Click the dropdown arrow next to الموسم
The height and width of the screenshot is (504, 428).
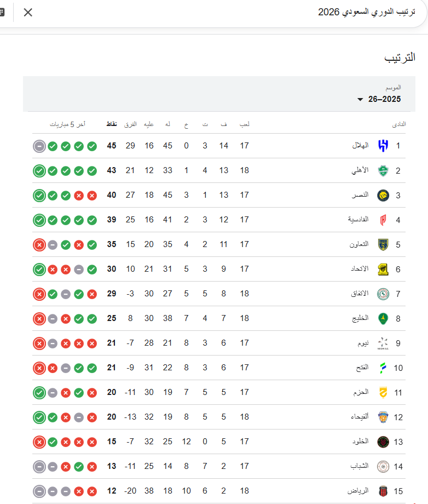coord(360,100)
